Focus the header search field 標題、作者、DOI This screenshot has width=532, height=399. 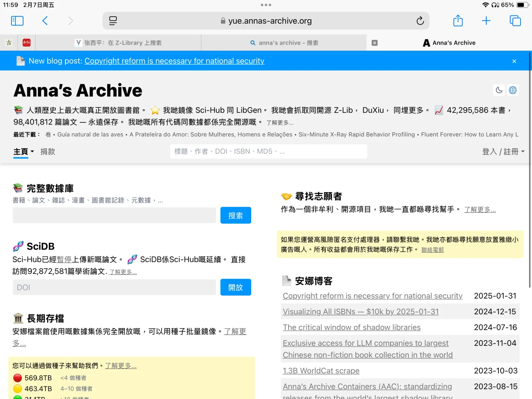point(269,151)
